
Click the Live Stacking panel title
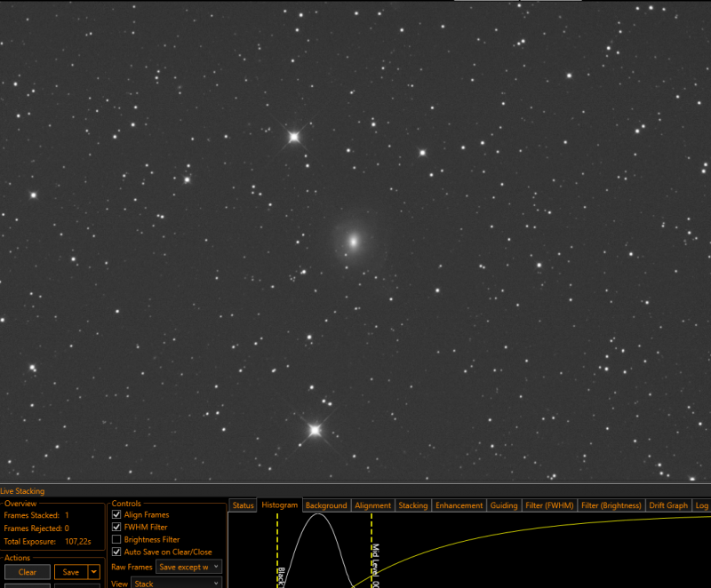[22, 491]
